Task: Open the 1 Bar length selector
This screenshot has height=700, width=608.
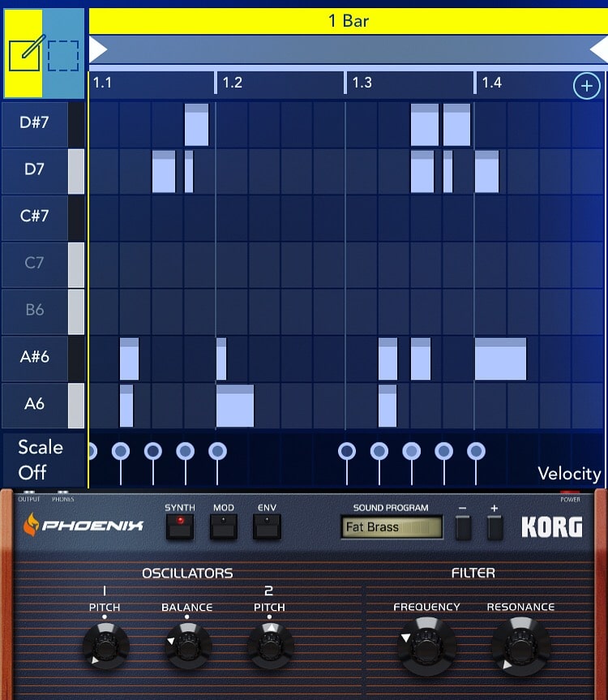Action: (348, 20)
